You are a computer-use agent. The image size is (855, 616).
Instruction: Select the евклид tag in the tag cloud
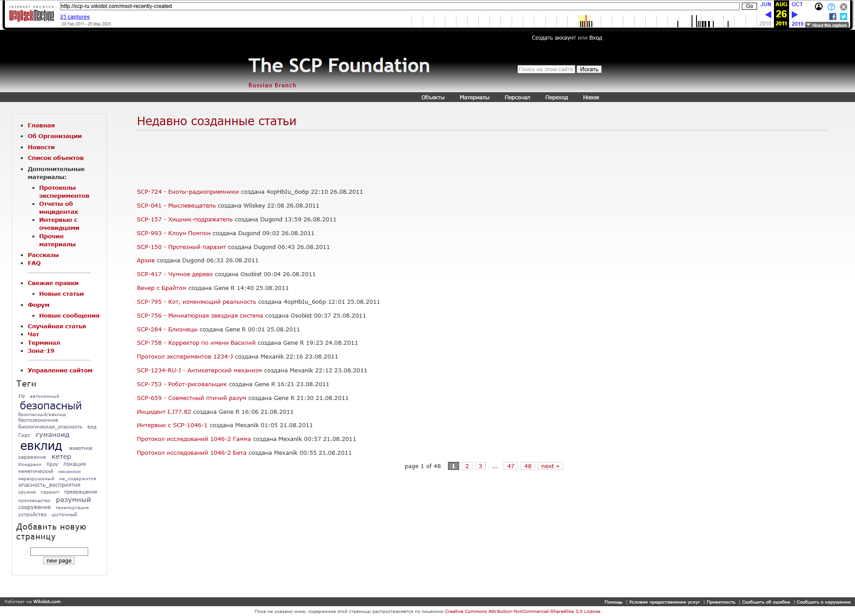[x=41, y=446]
